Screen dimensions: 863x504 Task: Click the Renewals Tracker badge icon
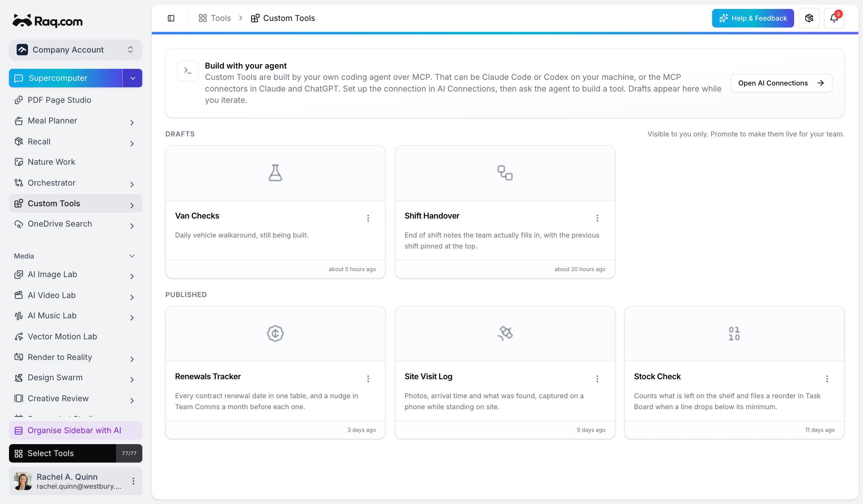click(275, 333)
